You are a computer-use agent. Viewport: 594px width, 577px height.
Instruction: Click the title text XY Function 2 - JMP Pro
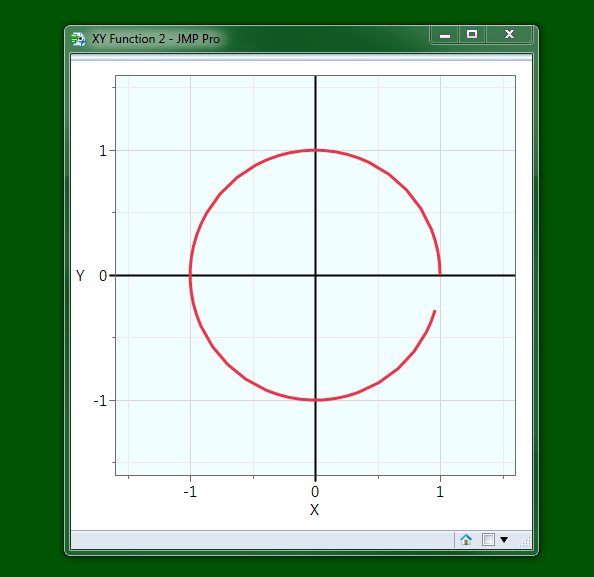[156, 39]
